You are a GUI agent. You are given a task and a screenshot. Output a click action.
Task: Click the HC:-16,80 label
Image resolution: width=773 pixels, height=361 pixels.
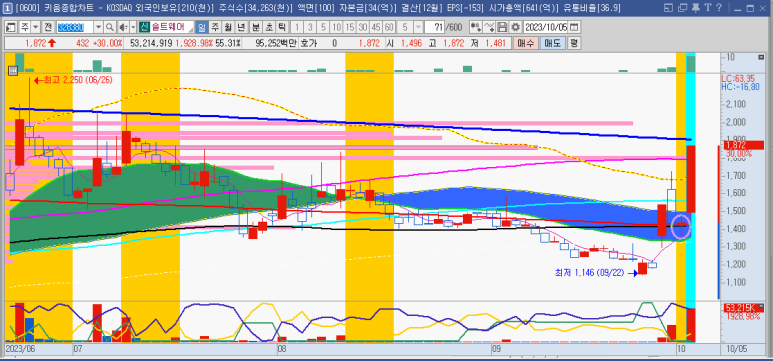pos(739,87)
